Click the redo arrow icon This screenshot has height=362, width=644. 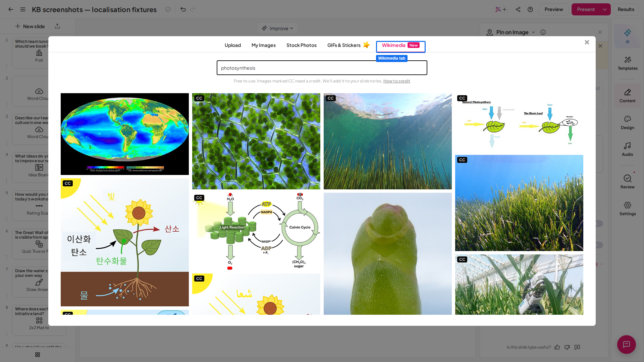[193, 9]
